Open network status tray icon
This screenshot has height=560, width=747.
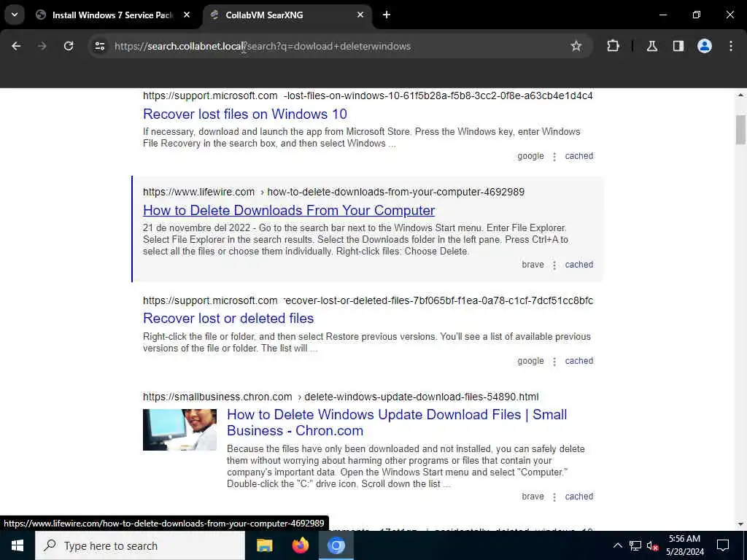(635, 545)
